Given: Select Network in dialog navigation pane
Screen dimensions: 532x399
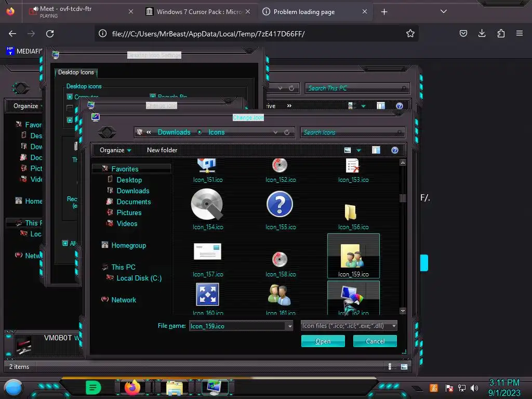Looking at the screenshot, I should pyautogui.click(x=123, y=300).
